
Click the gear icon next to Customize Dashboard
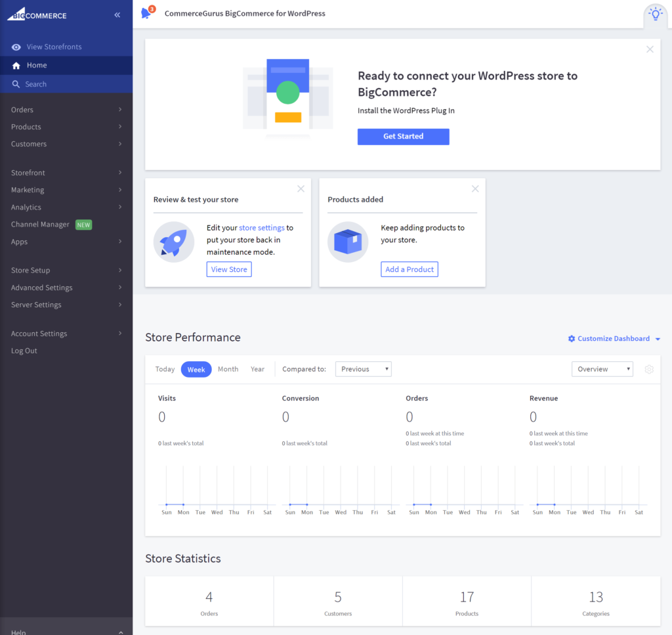572,339
